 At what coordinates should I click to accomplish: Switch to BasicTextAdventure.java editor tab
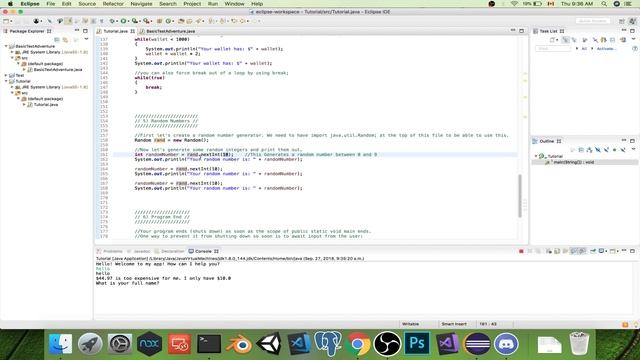pyautogui.click(x=170, y=31)
